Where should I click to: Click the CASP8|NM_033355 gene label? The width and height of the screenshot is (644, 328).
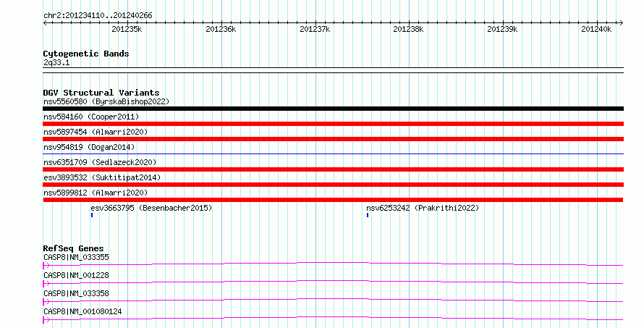coord(77,257)
